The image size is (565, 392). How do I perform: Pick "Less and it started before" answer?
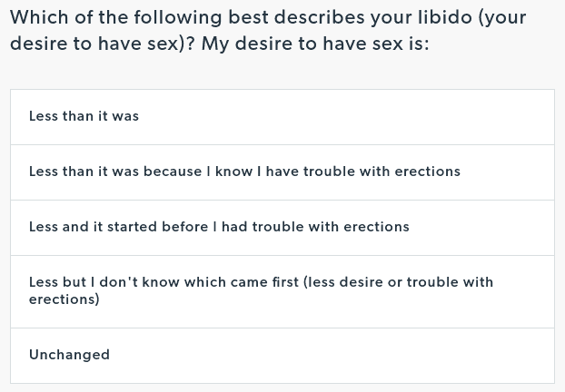click(282, 228)
